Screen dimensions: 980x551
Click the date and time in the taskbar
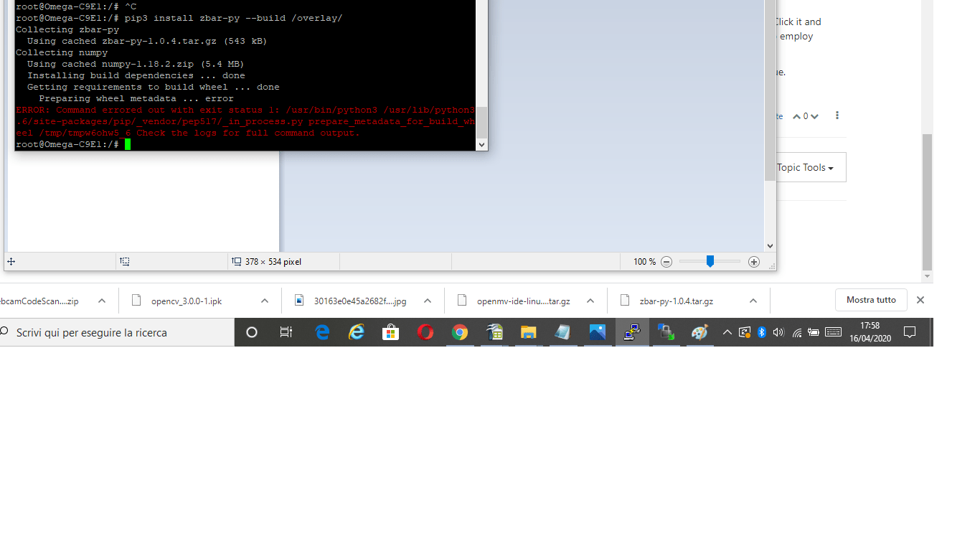point(870,332)
